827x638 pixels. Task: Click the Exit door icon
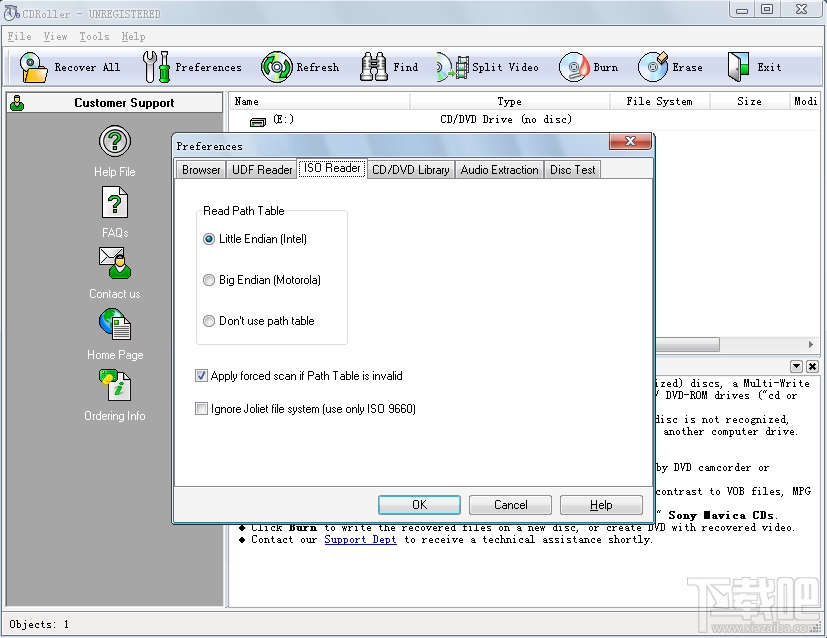(x=738, y=67)
